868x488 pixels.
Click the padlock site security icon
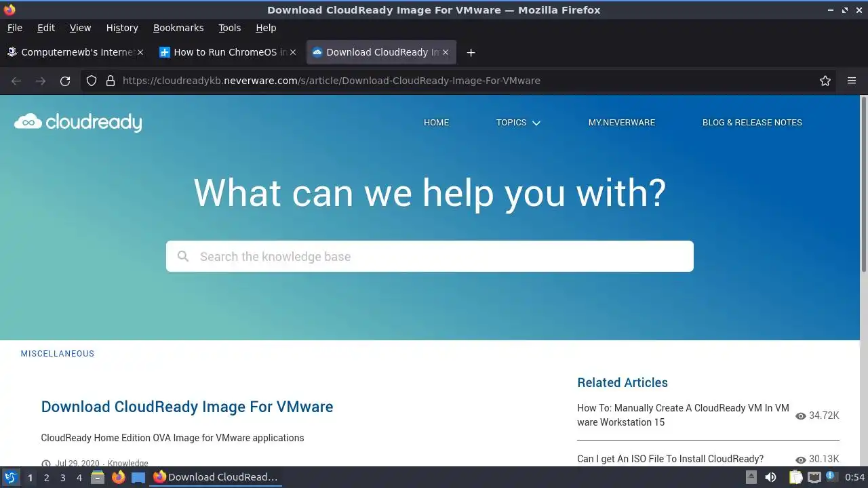tap(111, 81)
